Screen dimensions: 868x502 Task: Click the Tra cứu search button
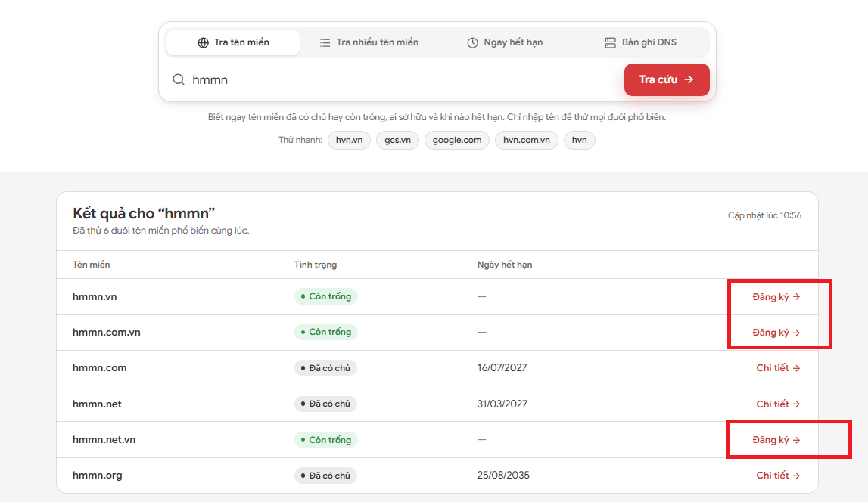[667, 79]
